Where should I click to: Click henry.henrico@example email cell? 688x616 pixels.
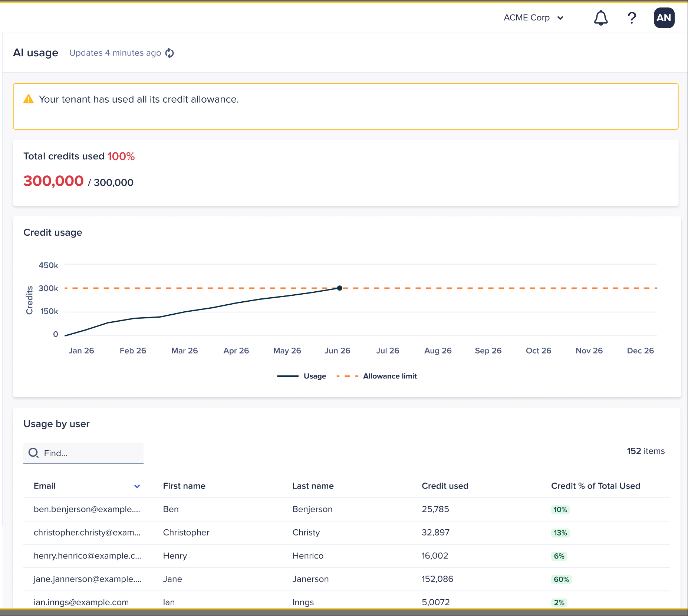coord(88,556)
